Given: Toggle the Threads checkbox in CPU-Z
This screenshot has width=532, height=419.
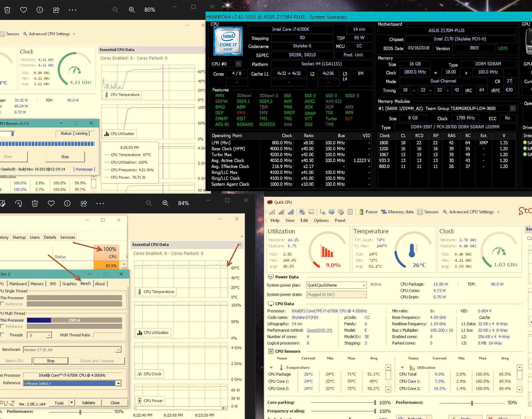Looking at the screenshot, I should (x=2, y=335).
